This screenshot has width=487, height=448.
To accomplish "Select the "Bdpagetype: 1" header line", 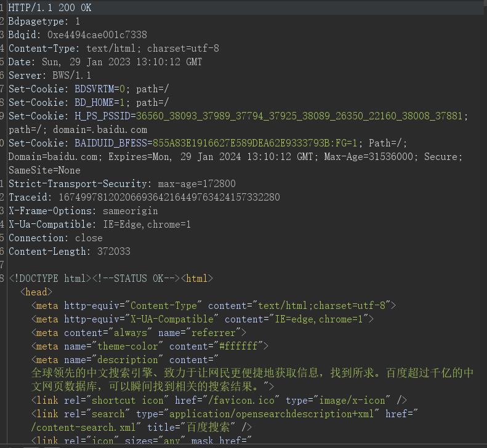I will [44, 22].
